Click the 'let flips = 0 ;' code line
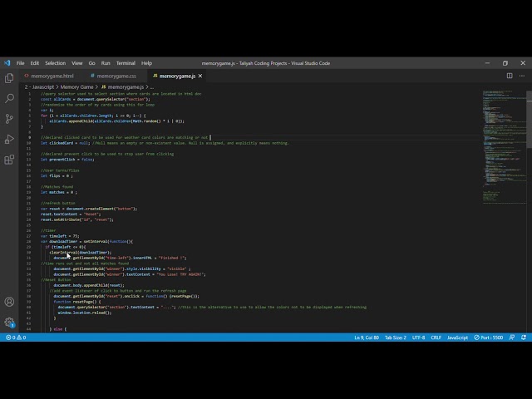Image resolution: width=532 pixels, height=399 pixels. coord(57,175)
